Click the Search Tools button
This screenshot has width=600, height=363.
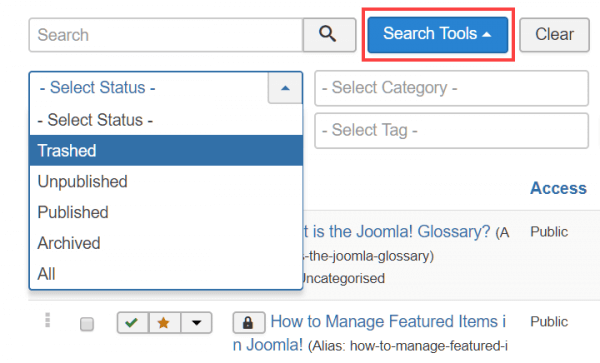[x=438, y=34]
